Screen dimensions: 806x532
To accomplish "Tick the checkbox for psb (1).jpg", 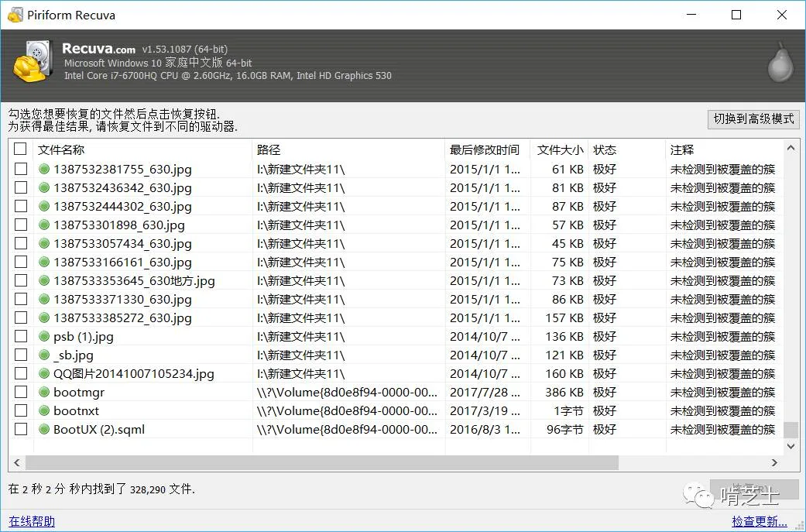I will point(21,336).
